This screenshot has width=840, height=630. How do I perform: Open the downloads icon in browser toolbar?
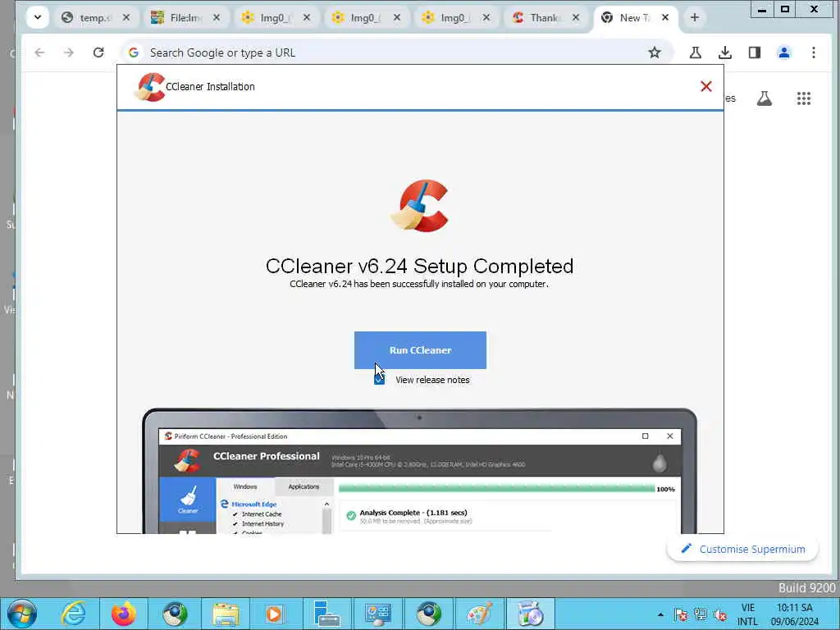pos(725,52)
